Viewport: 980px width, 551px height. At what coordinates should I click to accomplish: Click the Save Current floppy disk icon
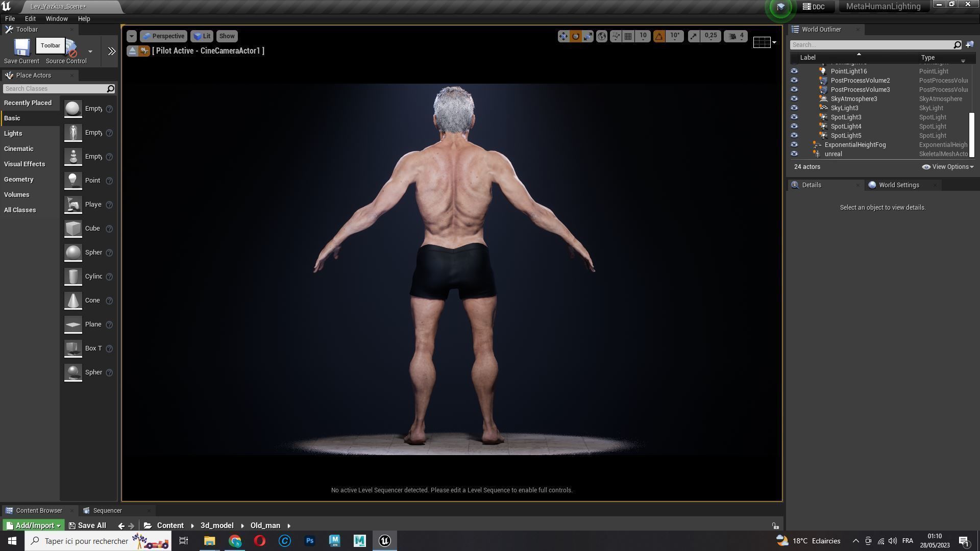[21, 47]
